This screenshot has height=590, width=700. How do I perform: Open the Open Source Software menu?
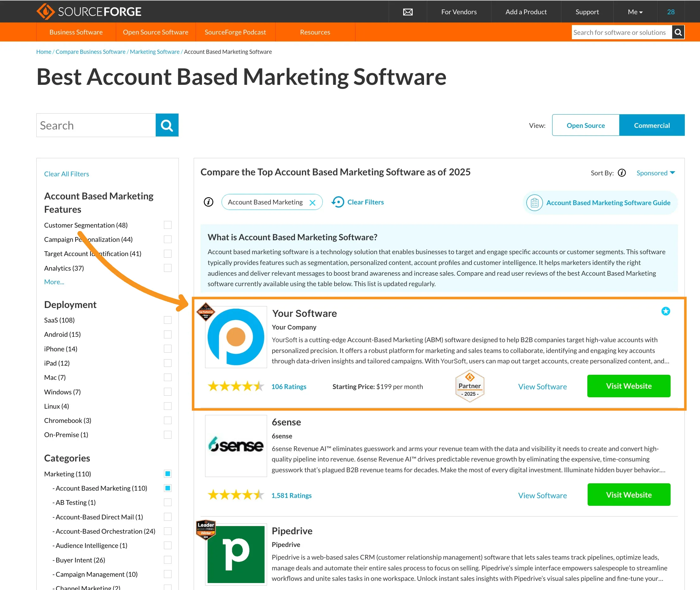(155, 32)
